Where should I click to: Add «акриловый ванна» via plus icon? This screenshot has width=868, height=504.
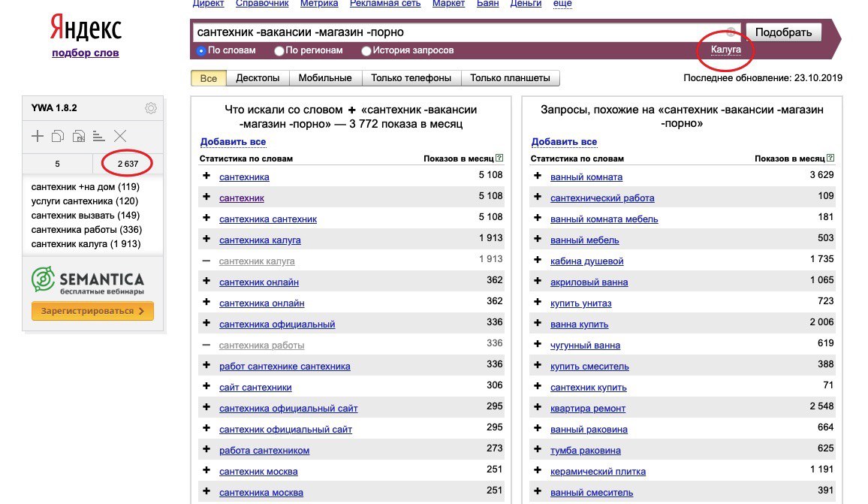538,281
